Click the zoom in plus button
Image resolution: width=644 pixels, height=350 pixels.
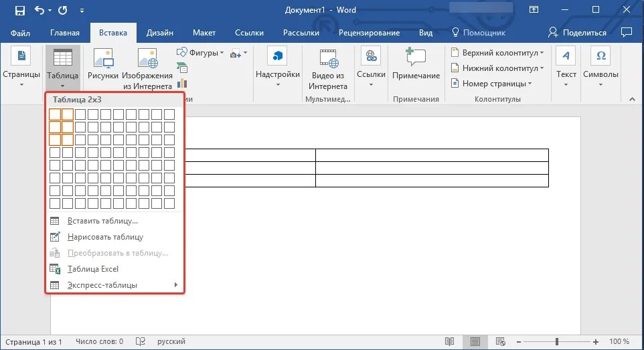click(596, 341)
